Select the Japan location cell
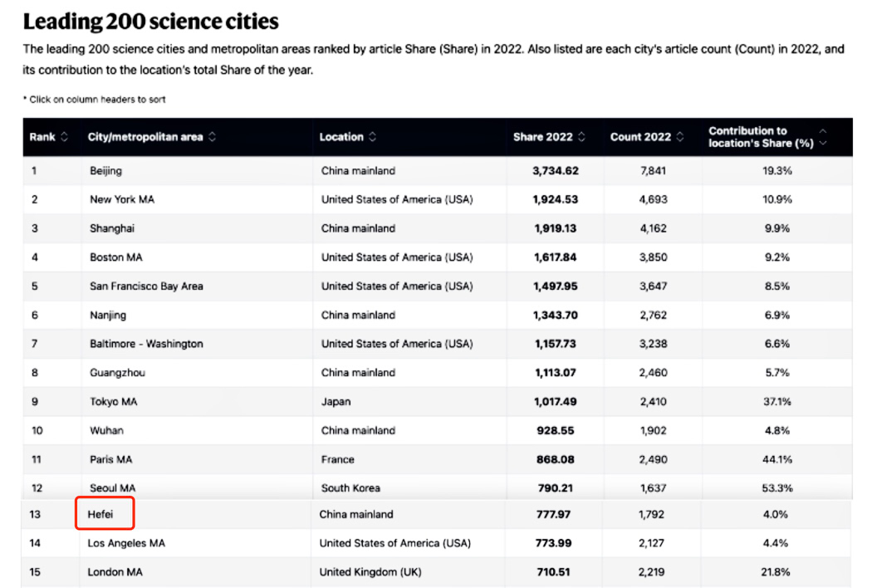Image resolution: width=872 pixels, height=588 pixels. coord(336,401)
